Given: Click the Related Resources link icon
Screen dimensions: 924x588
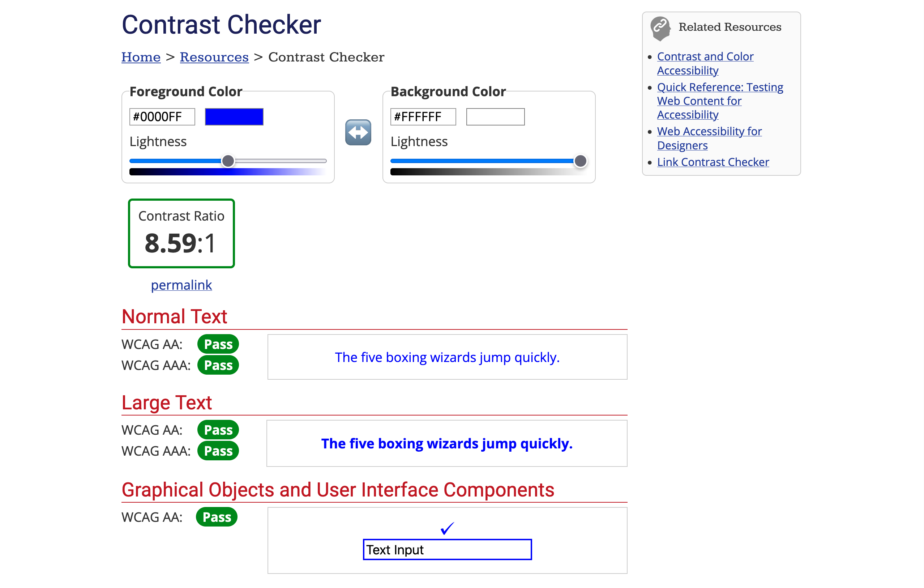Looking at the screenshot, I should [660, 27].
